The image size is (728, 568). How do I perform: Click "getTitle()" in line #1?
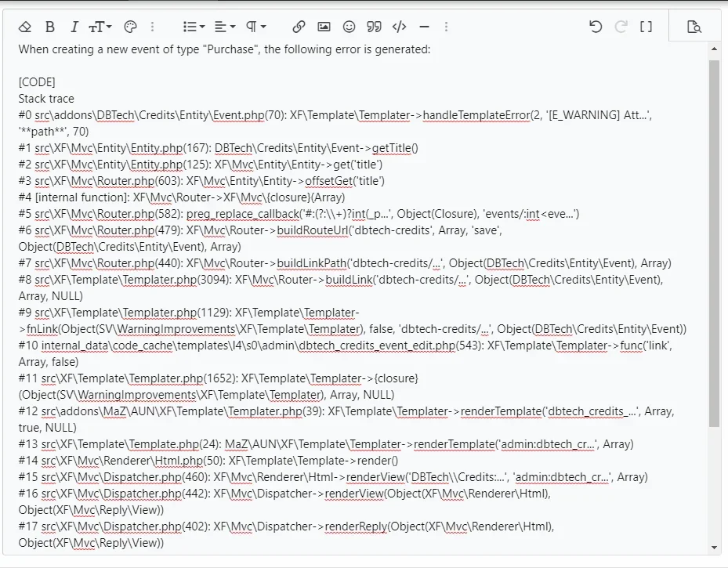tap(395, 148)
